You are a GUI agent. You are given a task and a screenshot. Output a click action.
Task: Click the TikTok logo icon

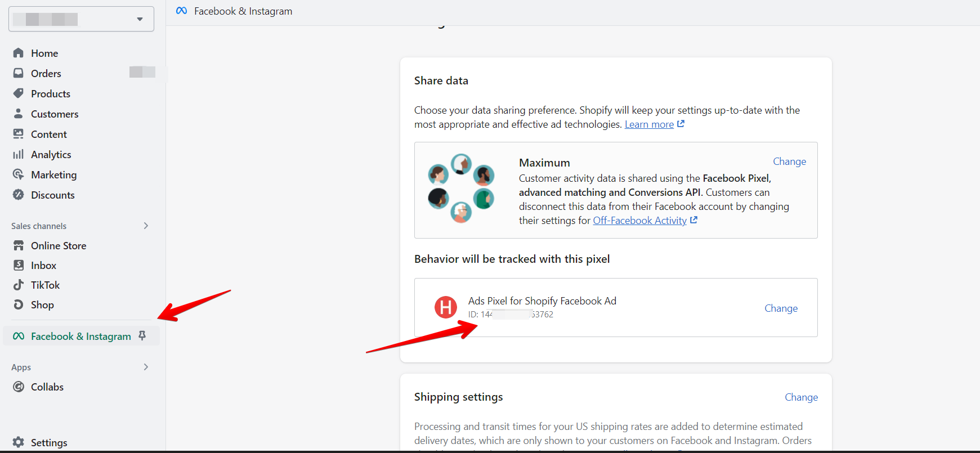tap(19, 285)
